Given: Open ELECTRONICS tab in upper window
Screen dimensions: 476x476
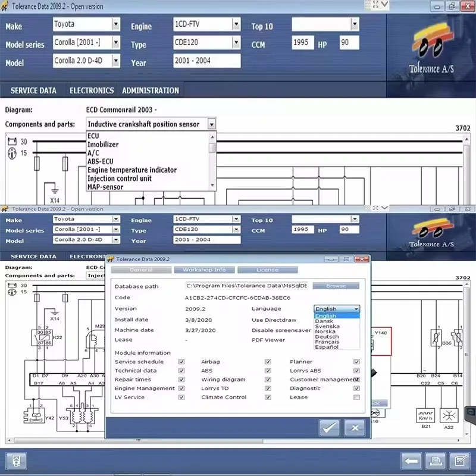Looking at the screenshot, I should pyautogui.click(x=92, y=90).
